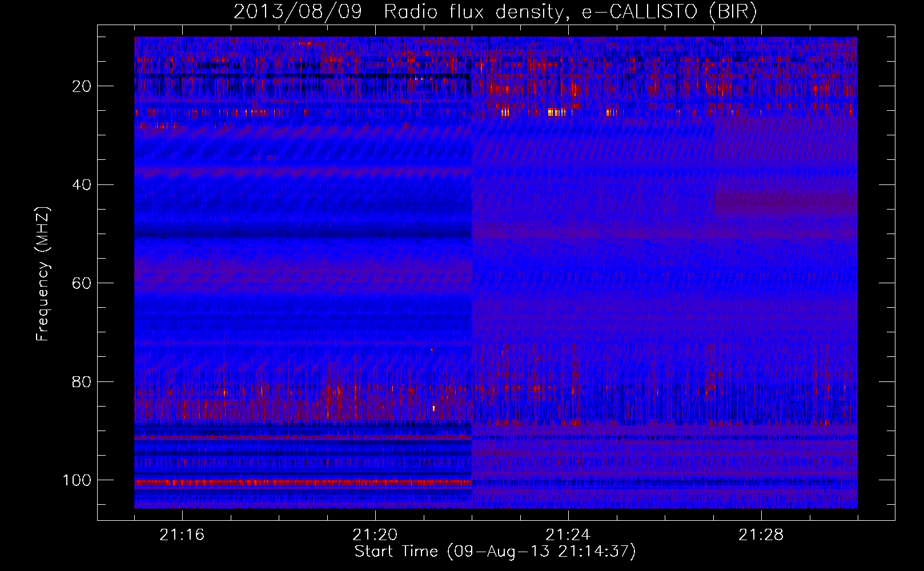Click the '21:16' time tick label

pyautogui.click(x=182, y=535)
